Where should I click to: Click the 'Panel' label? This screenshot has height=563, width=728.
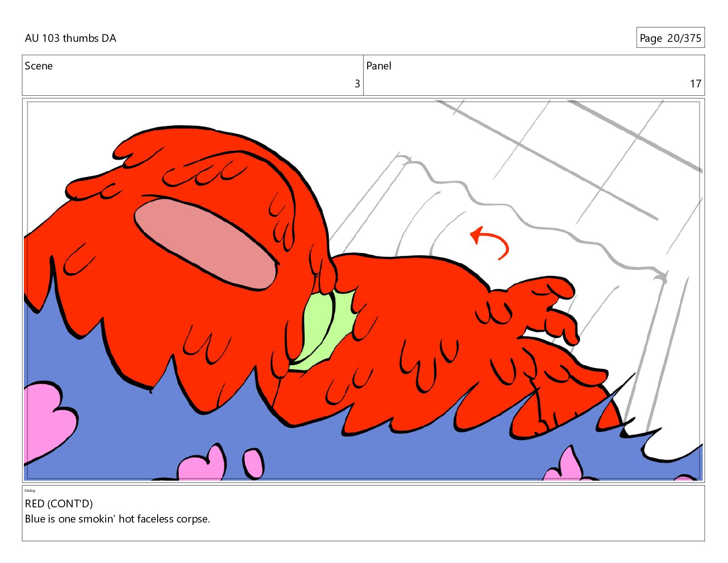(379, 66)
